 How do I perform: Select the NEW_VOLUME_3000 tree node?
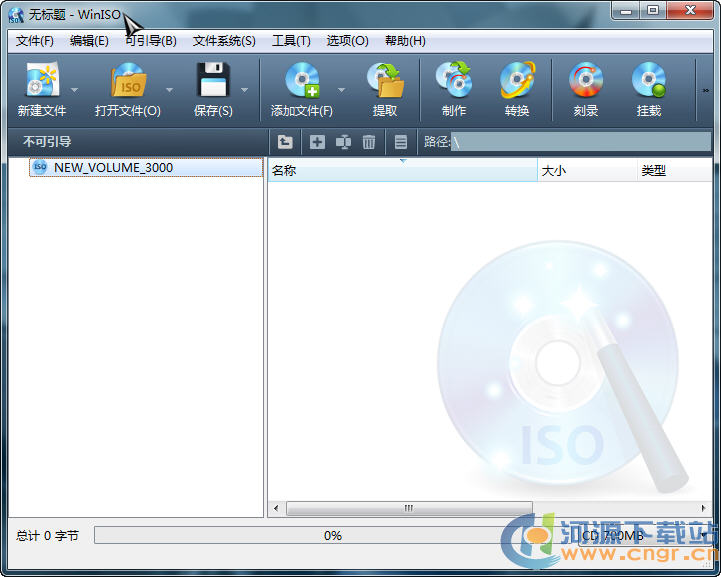(113, 168)
